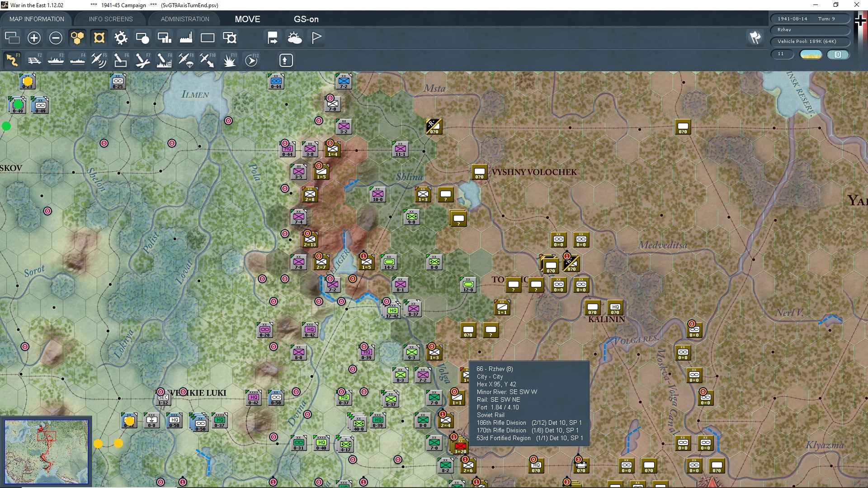Click the Rzhev location name field
Viewport: 868px width, 488px height.
pos(810,30)
